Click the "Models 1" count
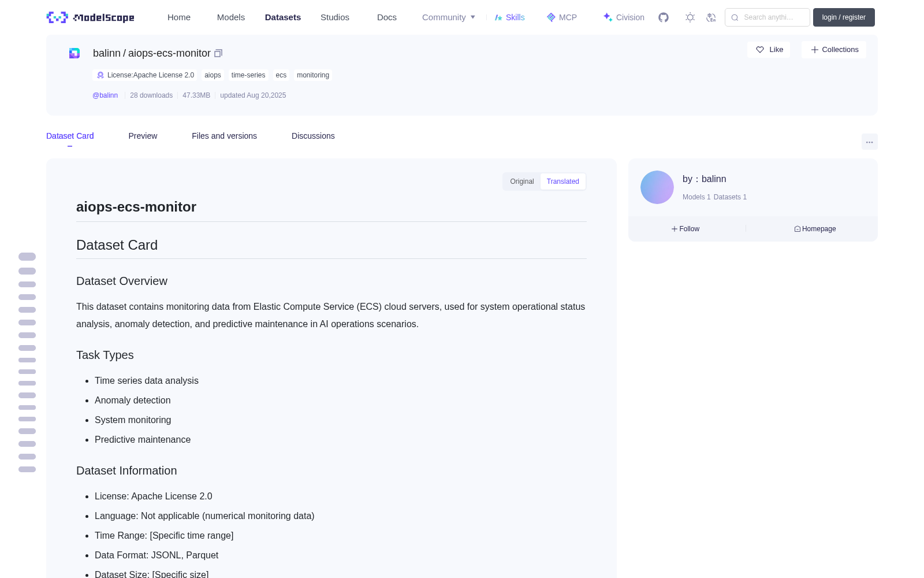 point(696,197)
